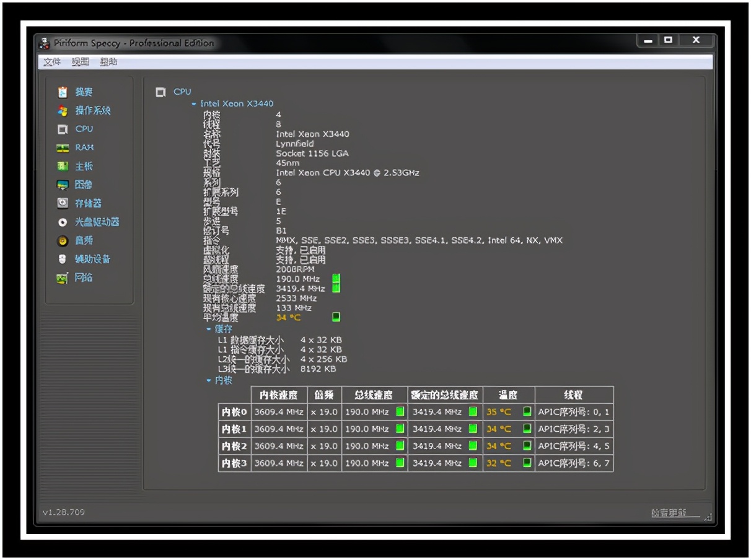Collapse the Intel Xeon X3440 tree node

click(194, 104)
